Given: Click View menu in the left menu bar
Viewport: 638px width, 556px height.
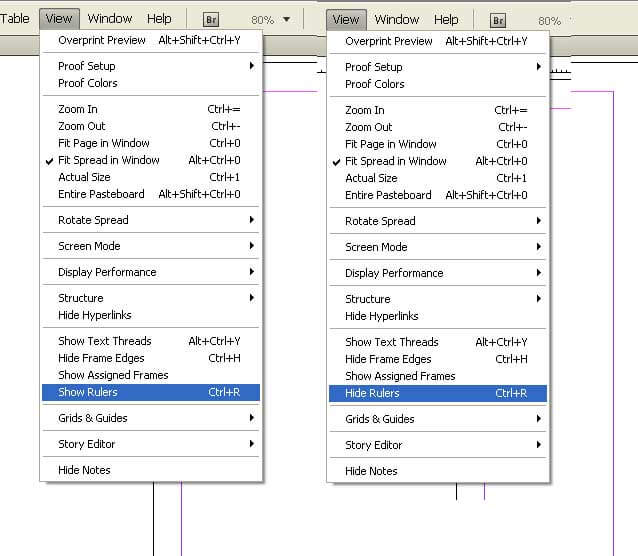Looking at the screenshot, I should click(x=59, y=19).
